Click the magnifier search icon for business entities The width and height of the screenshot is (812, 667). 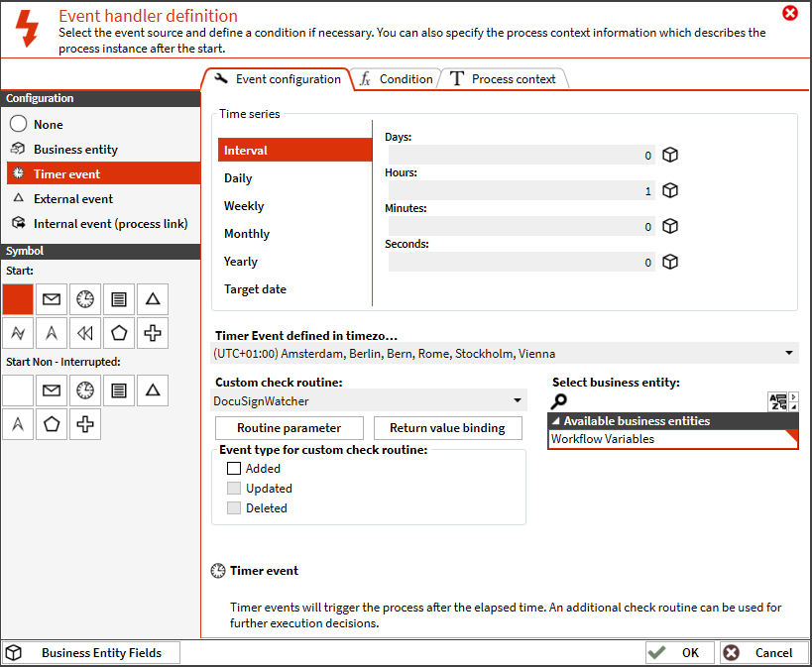tap(559, 401)
